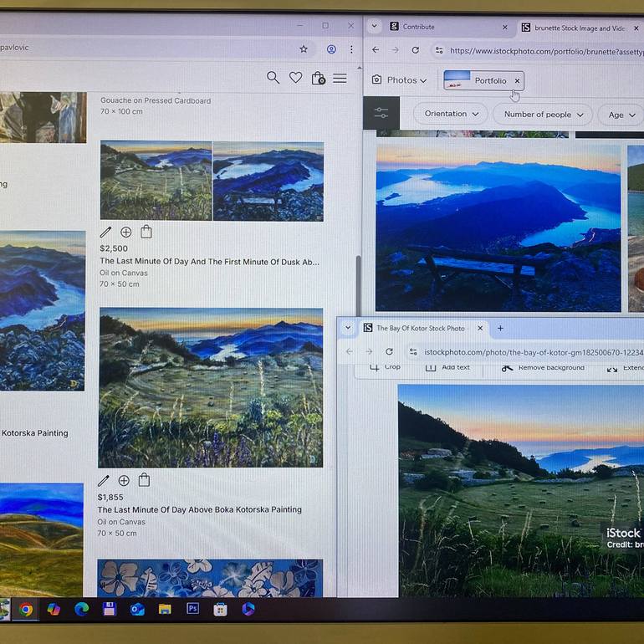644x644 pixels.
Task: Open the blue bay bench photo in portfolio
Action: click(498, 228)
